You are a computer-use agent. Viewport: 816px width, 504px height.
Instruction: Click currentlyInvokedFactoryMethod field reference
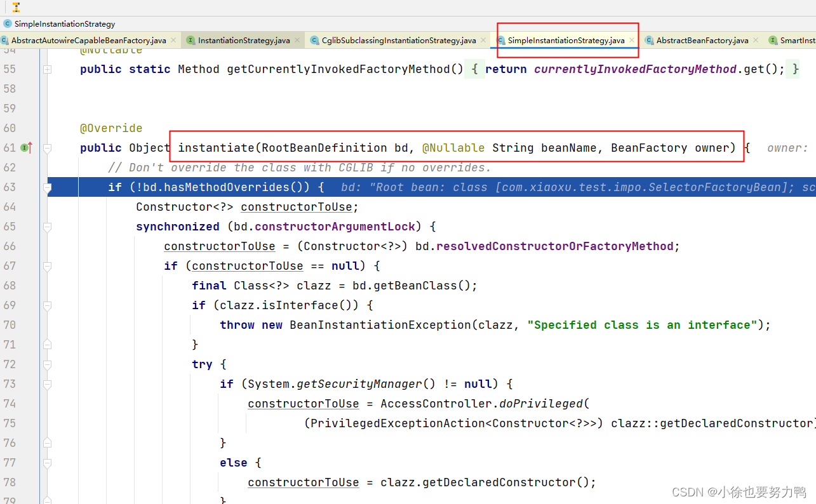coord(635,69)
